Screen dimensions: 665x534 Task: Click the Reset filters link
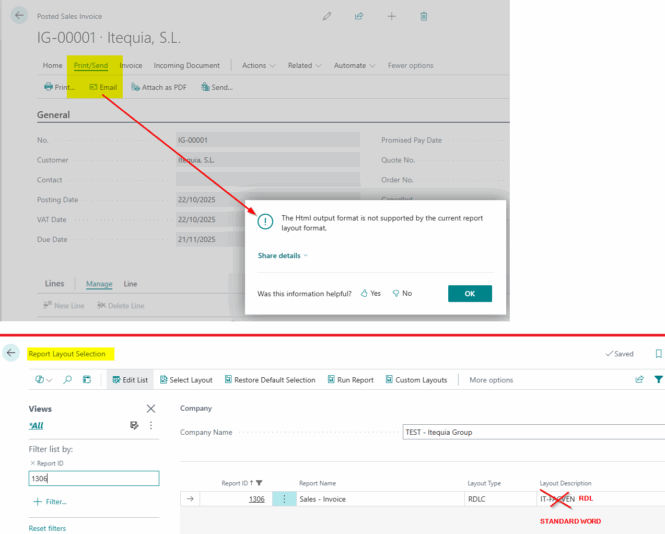click(x=47, y=528)
